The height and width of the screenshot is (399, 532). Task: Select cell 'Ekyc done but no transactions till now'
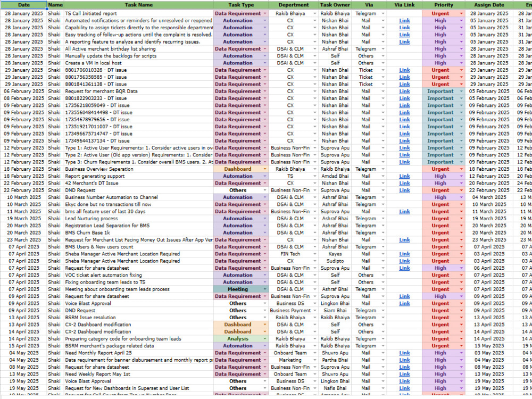[x=138, y=204]
